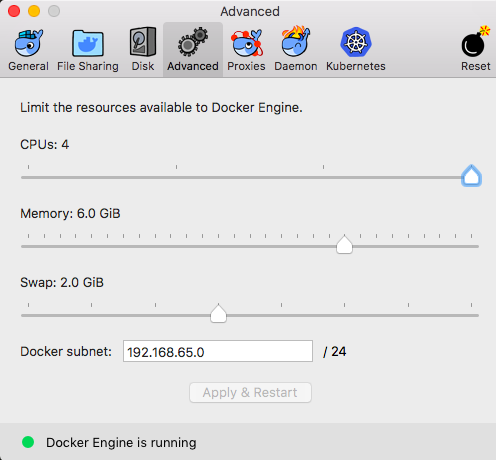
Task: Open the General whale icon tab
Action: tap(29, 43)
